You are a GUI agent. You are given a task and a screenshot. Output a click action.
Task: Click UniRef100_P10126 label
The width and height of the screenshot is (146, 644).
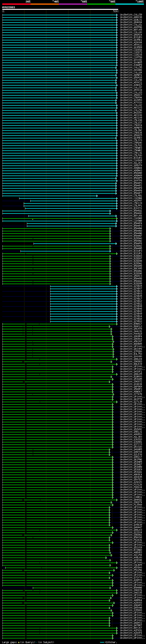pyautogui.click(x=131, y=485)
